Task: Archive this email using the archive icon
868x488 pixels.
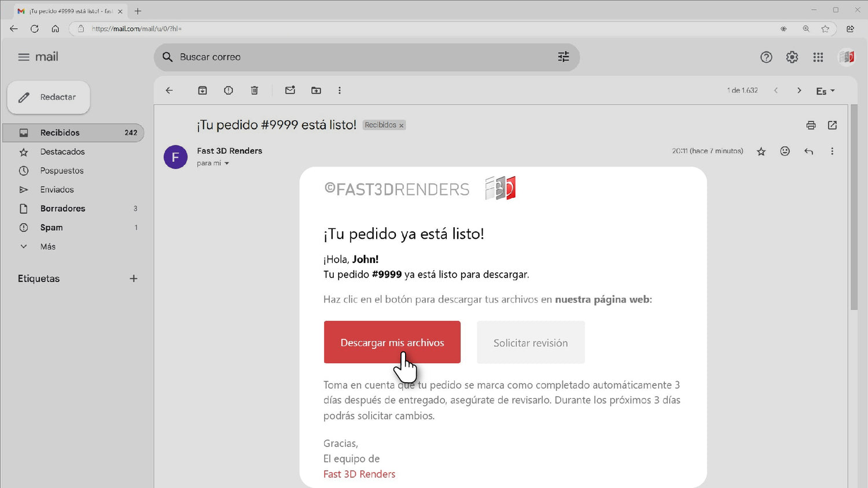Action: [x=203, y=90]
